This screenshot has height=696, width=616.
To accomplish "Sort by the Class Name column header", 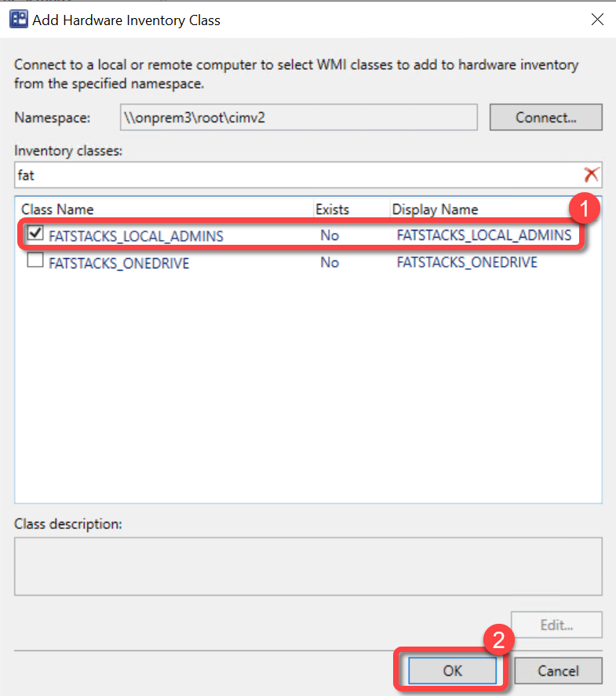I will click(x=57, y=210).
